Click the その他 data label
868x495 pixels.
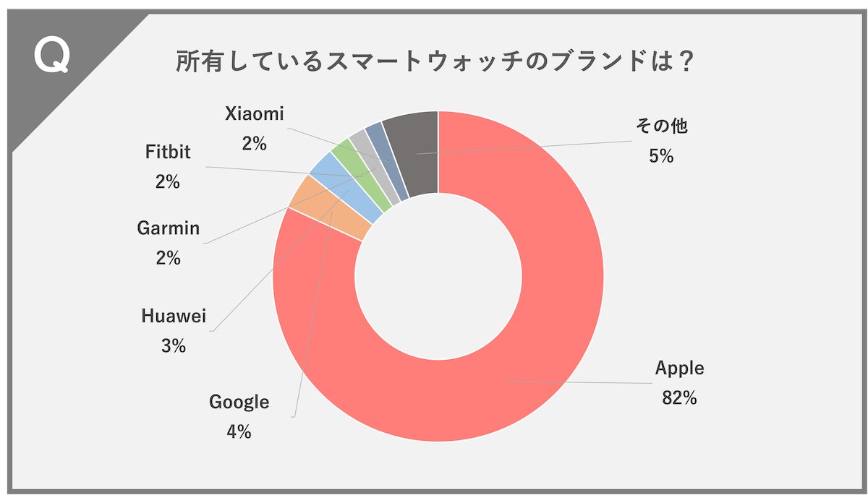pos(661,126)
